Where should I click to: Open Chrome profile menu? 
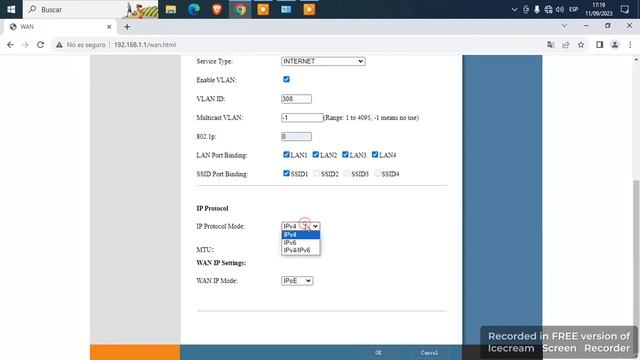tap(615, 45)
